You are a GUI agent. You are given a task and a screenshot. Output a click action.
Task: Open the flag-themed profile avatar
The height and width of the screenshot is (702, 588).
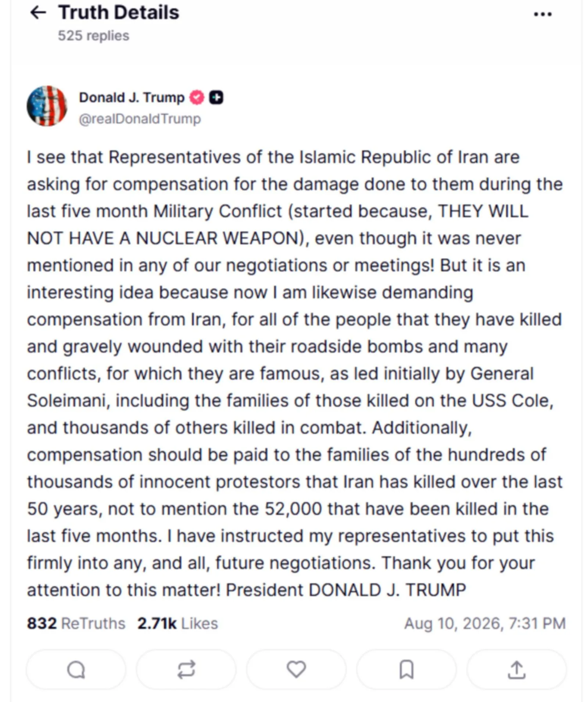pyautogui.click(x=47, y=106)
